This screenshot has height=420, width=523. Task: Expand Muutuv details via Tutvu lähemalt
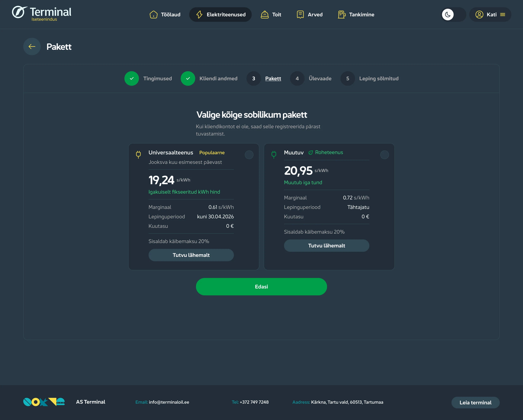[x=326, y=246]
